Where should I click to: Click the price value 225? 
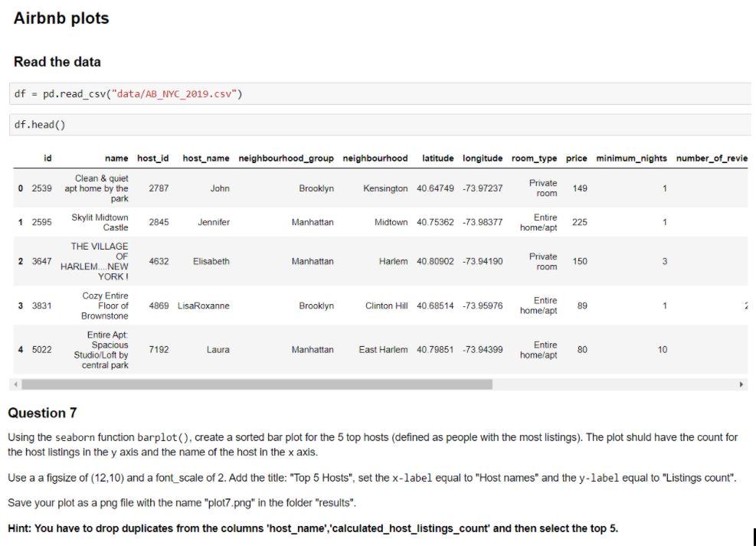point(580,222)
